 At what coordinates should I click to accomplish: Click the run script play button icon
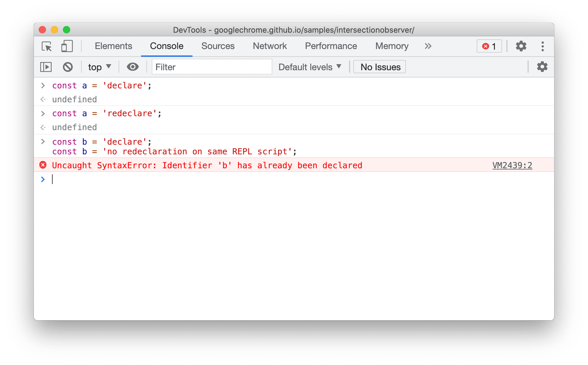click(46, 67)
